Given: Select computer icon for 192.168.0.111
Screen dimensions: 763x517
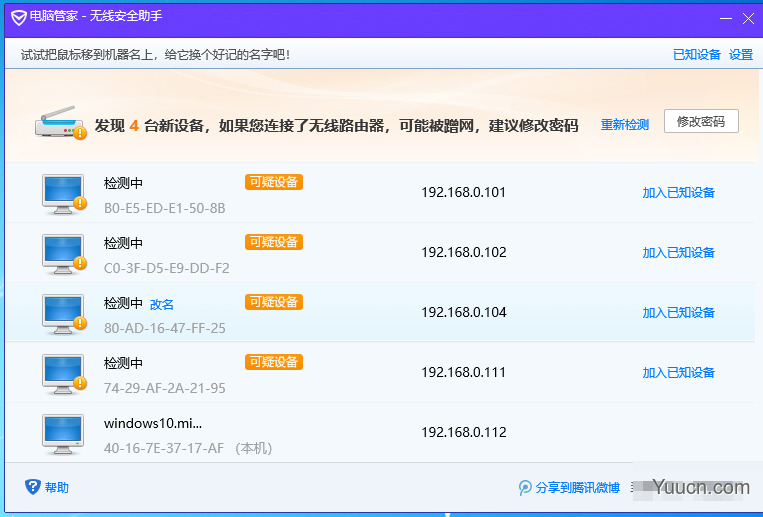Looking at the screenshot, I should tap(64, 374).
